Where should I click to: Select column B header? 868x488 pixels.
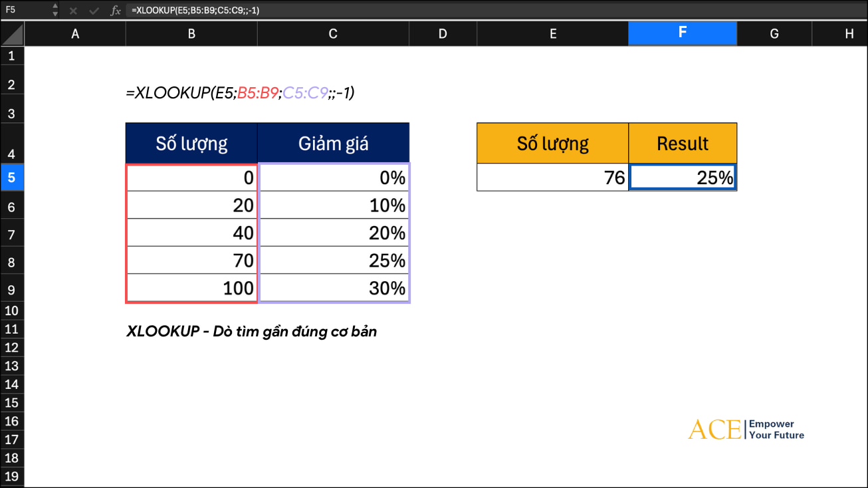click(x=191, y=33)
